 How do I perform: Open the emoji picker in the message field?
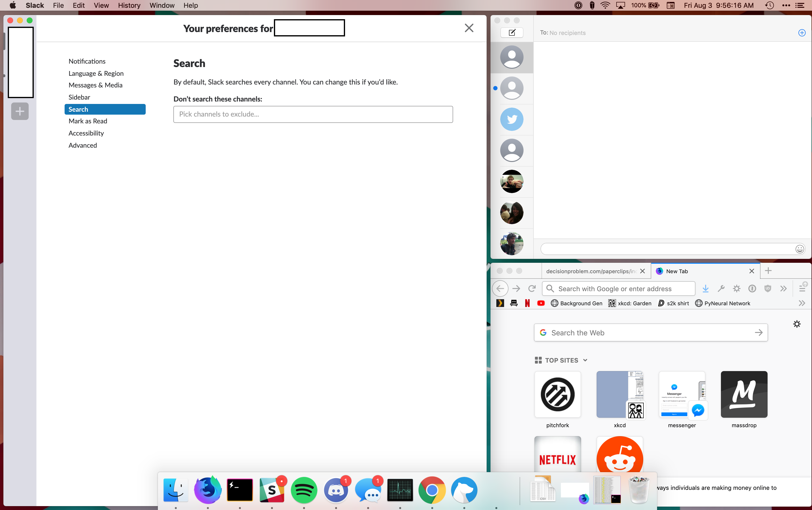pyautogui.click(x=800, y=249)
